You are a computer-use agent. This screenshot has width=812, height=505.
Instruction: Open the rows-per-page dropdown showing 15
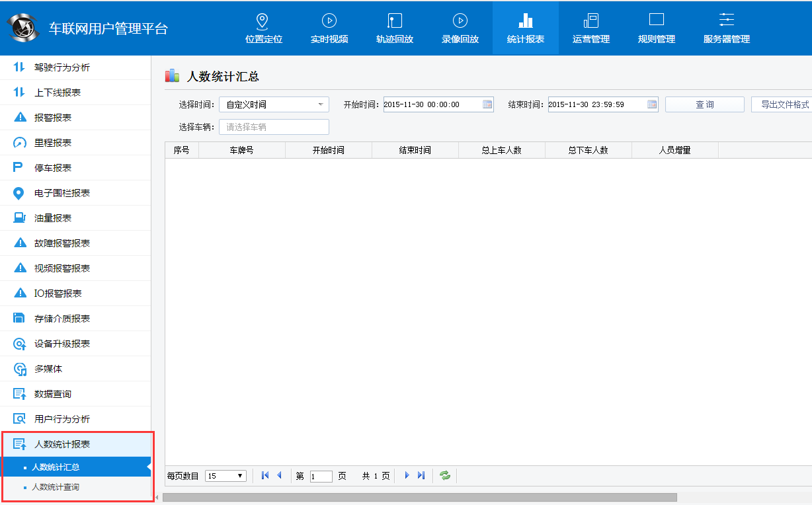(226, 476)
